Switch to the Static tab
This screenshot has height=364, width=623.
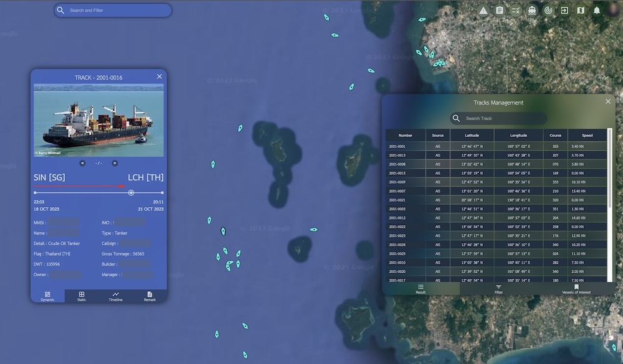click(x=81, y=296)
